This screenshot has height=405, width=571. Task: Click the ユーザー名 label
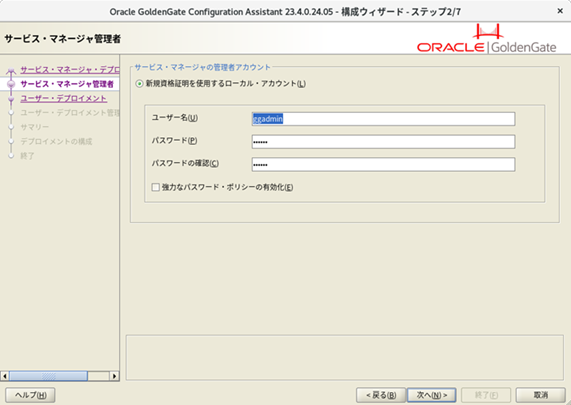point(175,118)
